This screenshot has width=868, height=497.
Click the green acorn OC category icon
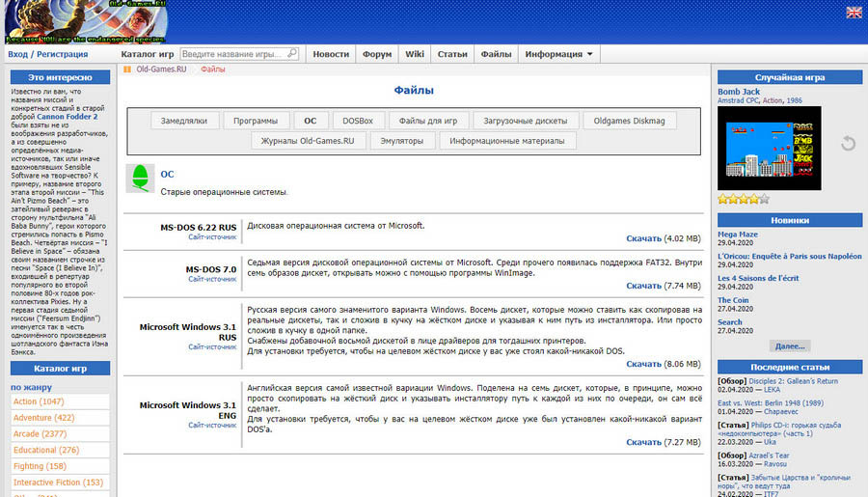140,179
